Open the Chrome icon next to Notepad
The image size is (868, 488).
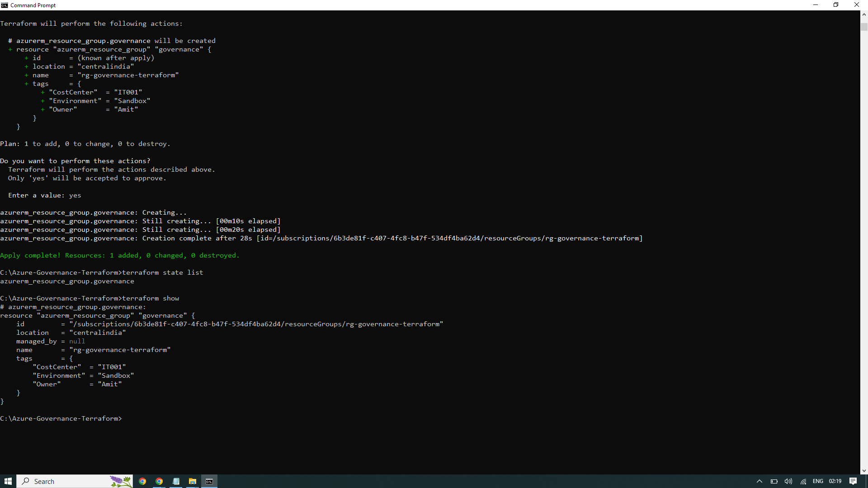[159, 481]
